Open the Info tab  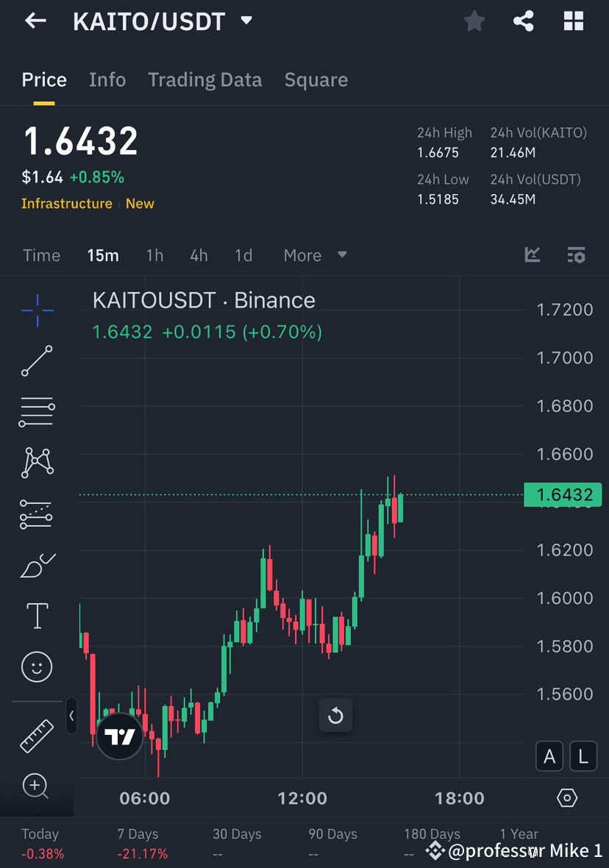click(107, 79)
